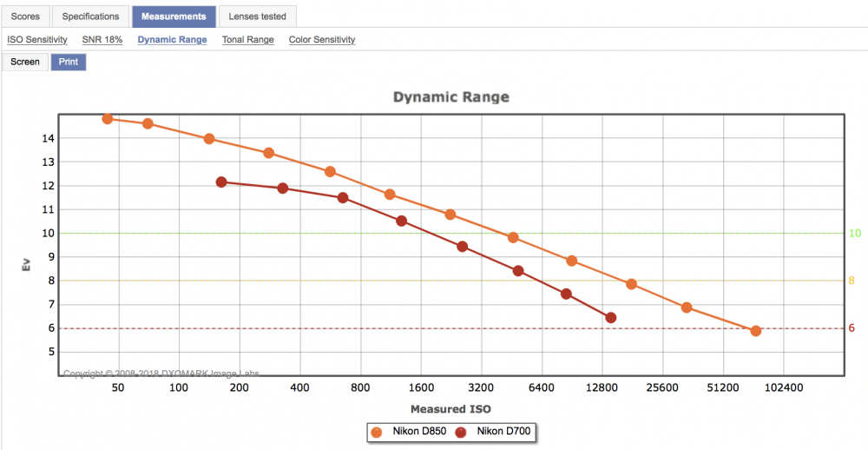Open the Lenses tested tab
The width and height of the screenshot is (868, 450).
click(x=258, y=16)
